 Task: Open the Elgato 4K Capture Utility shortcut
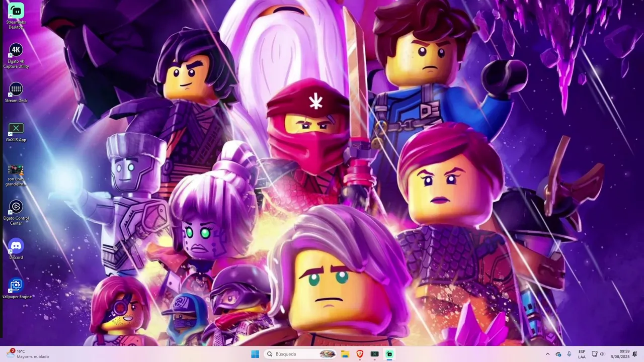pyautogui.click(x=16, y=55)
